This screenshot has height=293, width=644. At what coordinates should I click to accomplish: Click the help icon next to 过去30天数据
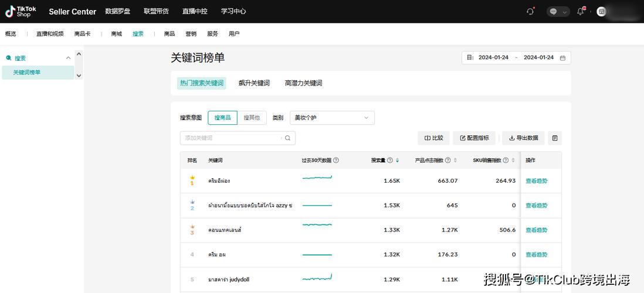pyautogui.click(x=336, y=161)
